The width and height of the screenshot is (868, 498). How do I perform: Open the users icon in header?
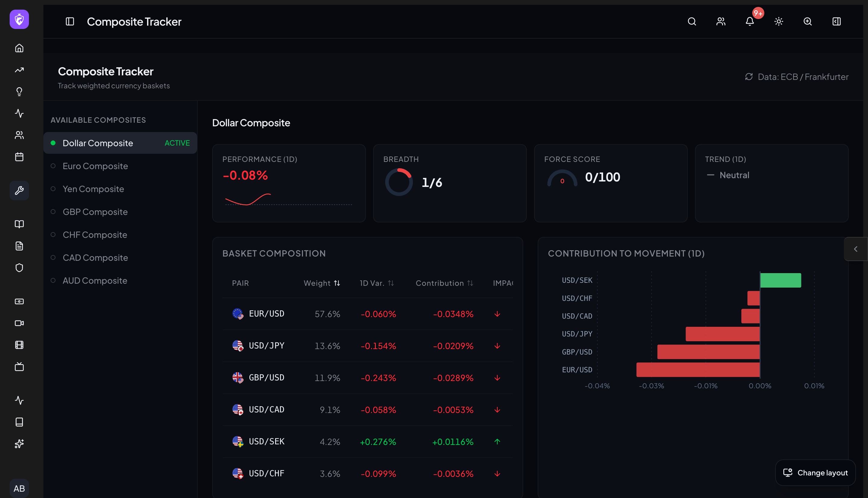point(721,21)
